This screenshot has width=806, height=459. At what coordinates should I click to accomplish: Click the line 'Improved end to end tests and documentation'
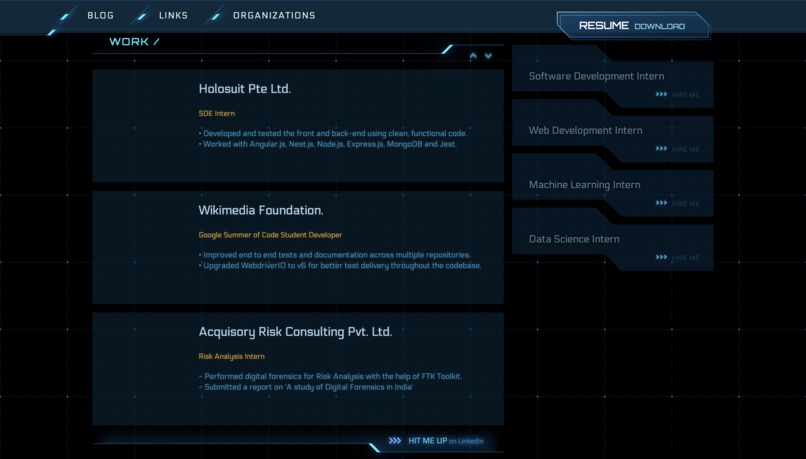click(334, 254)
